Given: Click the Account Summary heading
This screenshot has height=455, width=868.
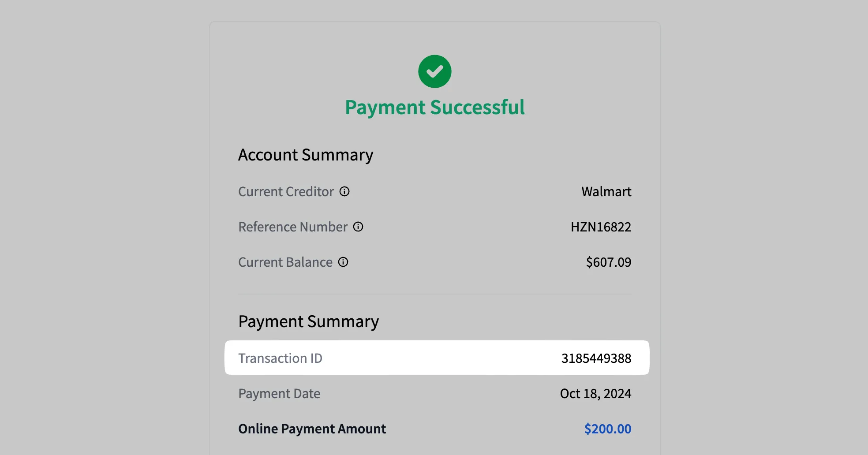Looking at the screenshot, I should [x=306, y=155].
